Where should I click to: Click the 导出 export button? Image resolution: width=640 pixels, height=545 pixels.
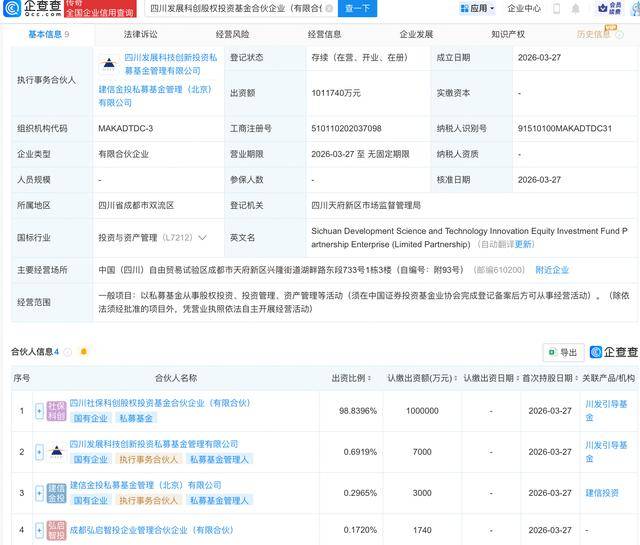point(563,352)
